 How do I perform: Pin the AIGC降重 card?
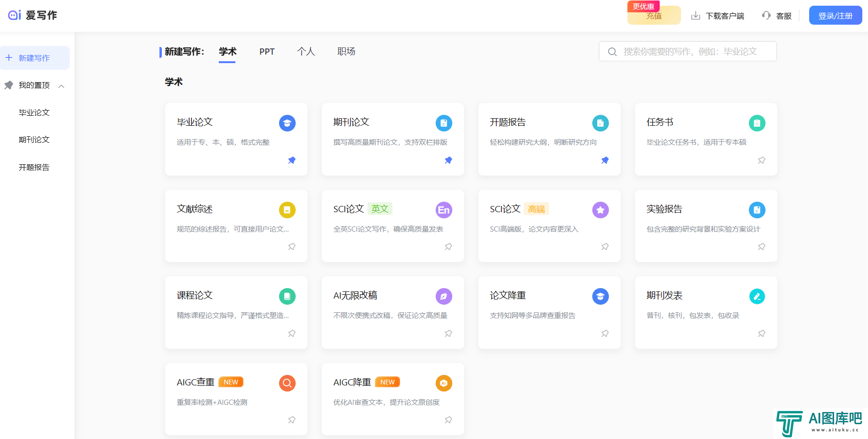448,420
